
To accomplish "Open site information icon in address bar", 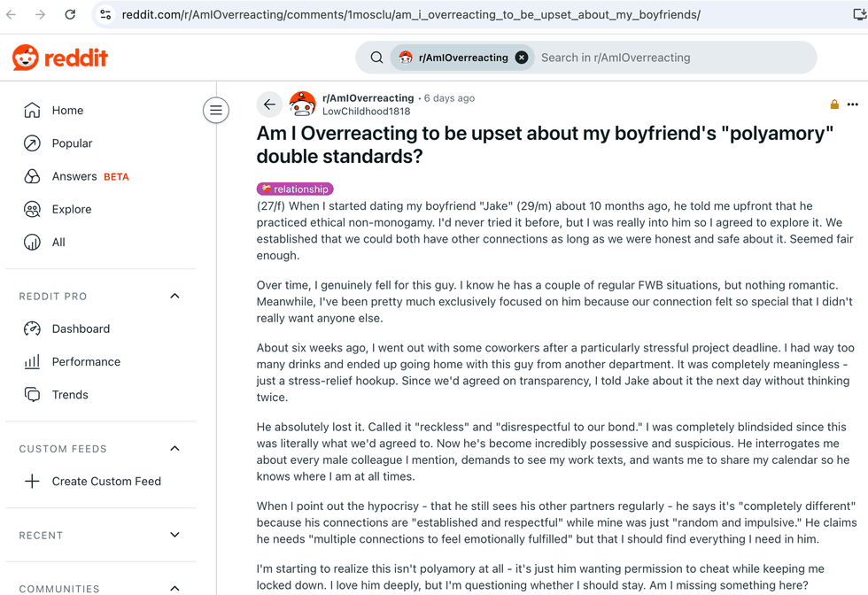I will click(105, 14).
